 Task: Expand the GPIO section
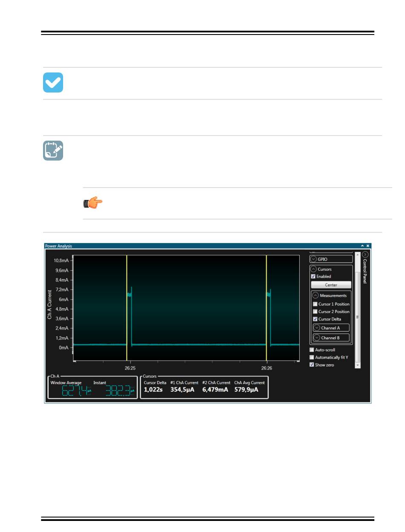click(x=313, y=259)
